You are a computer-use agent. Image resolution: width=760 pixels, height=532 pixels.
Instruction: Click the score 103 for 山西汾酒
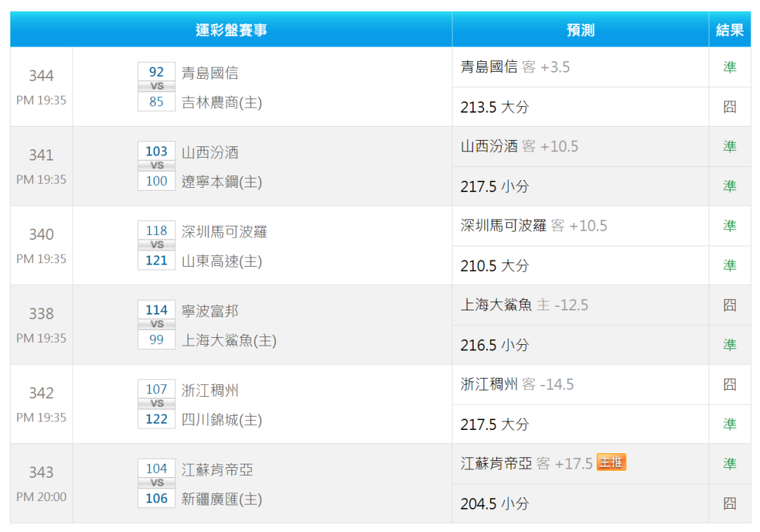pos(156,151)
